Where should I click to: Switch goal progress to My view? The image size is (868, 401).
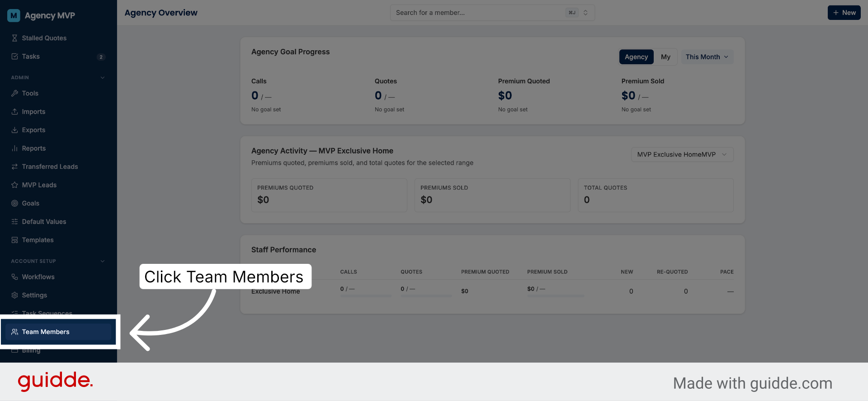pyautogui.click(x=665, y=57)
